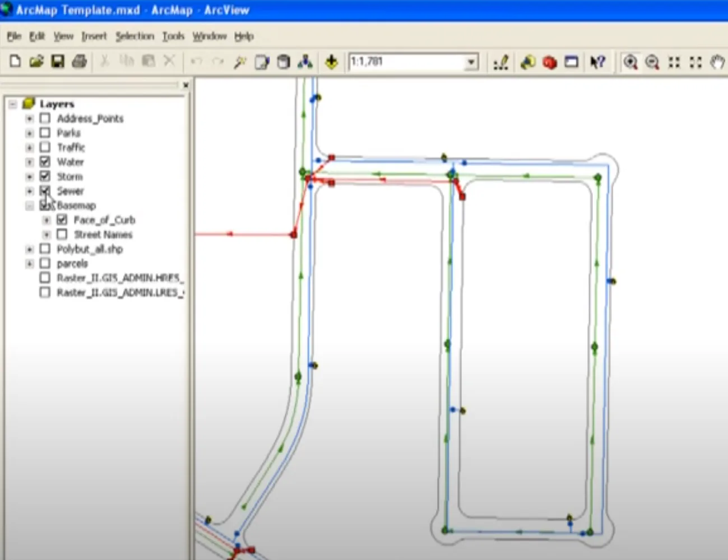Image resolution: width=728 pixels, height=560 pixels.
Task: Open ArcToolbox with the red toolbox icon
Action: pyautogui.click(x=550, y=62)
